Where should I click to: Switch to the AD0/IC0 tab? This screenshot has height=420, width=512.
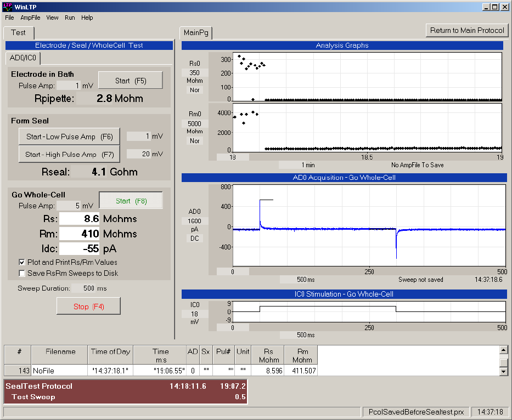[x=23, y=58]
